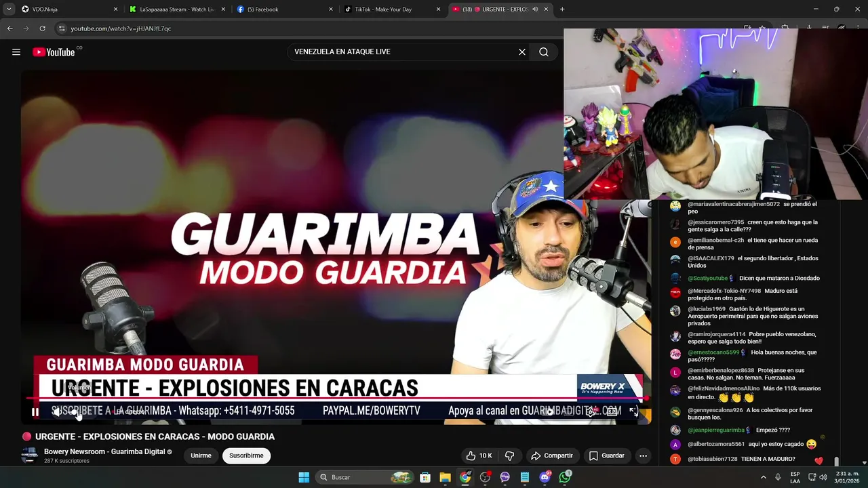868x488 pixels.
Task: Mute the tab via its audio speaker icon
Action: (x=535, y=9)
